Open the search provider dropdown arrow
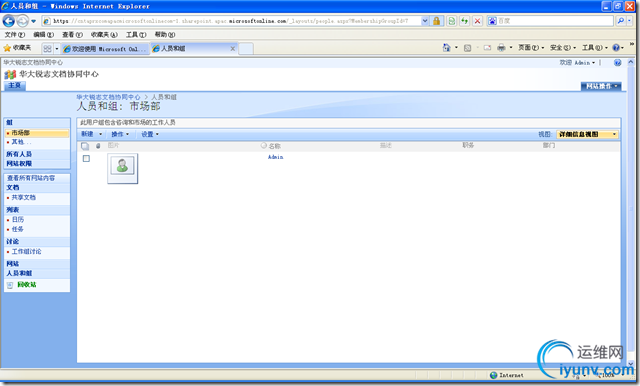Image resolution: width=640 pixels, height=386 pixels. click(x=629, y=21)
